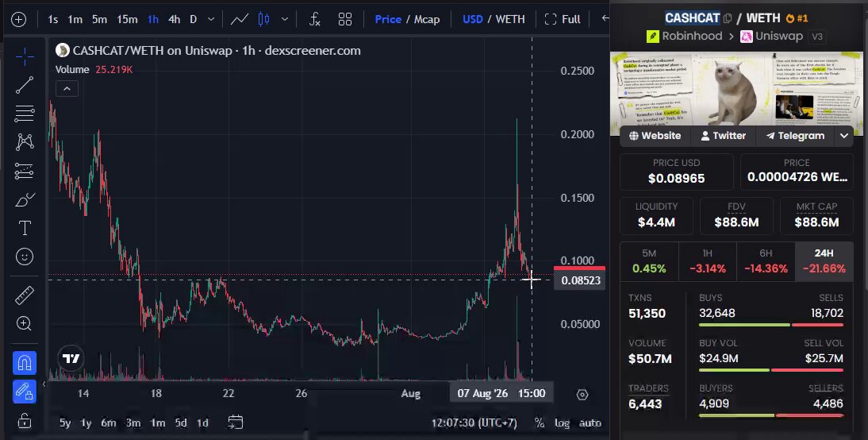The width and height of the screenshot is (868, 440).
Task: Toggle magnet mode snapping
Action: tap(25, 362)
